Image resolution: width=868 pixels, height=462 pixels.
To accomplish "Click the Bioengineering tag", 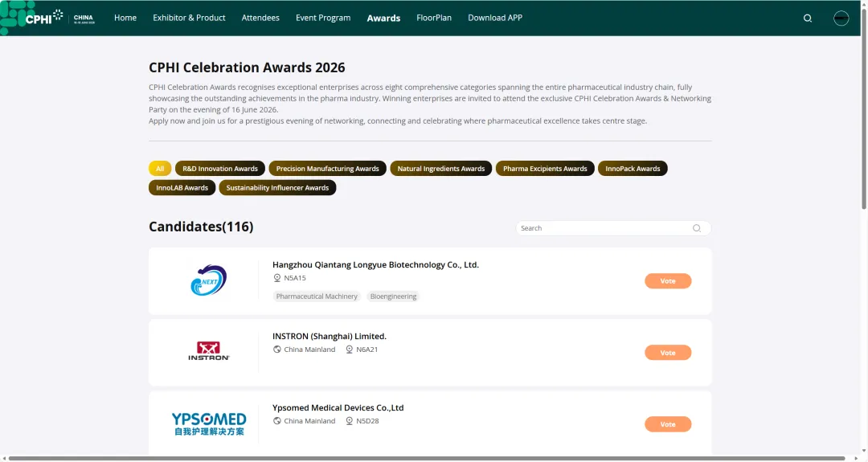I will click(x=393, y=296).
